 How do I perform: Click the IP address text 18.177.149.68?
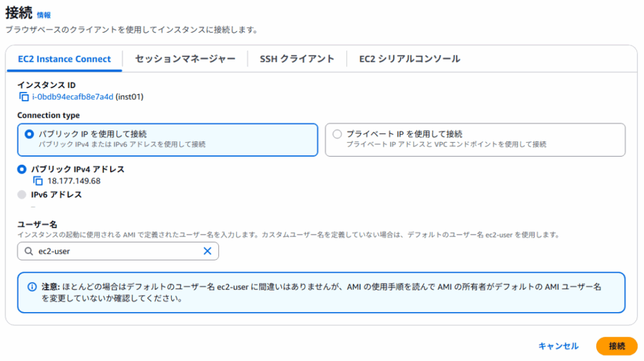point(74,181)
